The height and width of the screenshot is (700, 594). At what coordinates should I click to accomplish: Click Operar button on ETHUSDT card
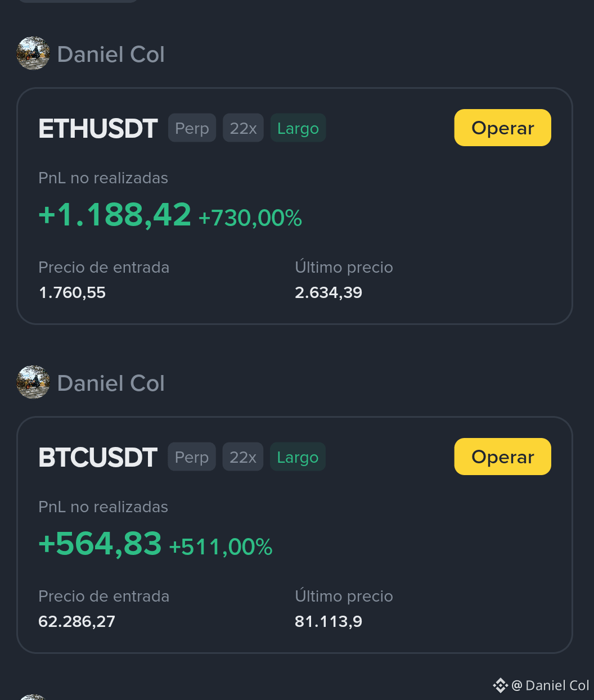[502, 128]
